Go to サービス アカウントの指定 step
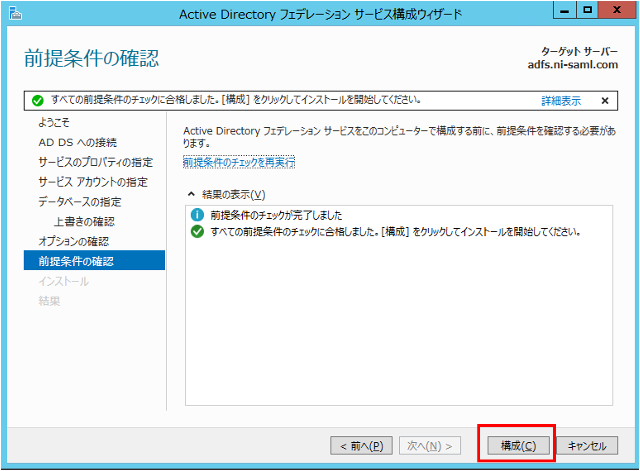This screenshot has width=640, height=471. (x=93, y=182)
